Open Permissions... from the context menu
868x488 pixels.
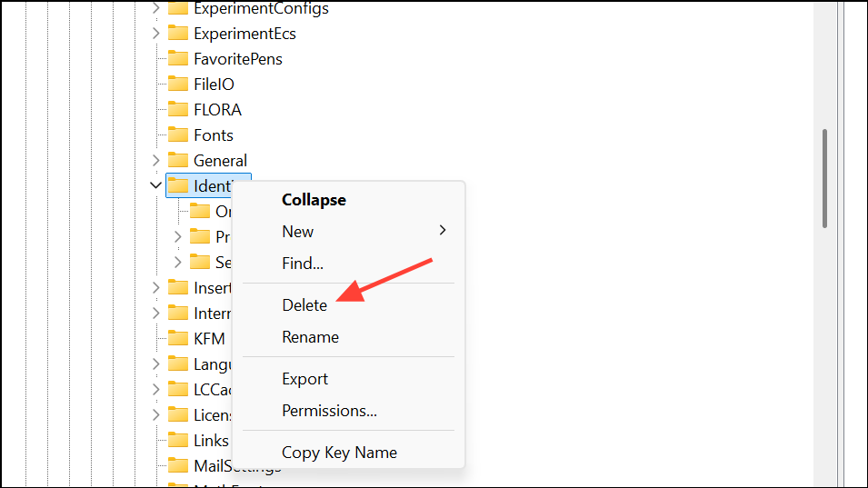click(329, 411)
